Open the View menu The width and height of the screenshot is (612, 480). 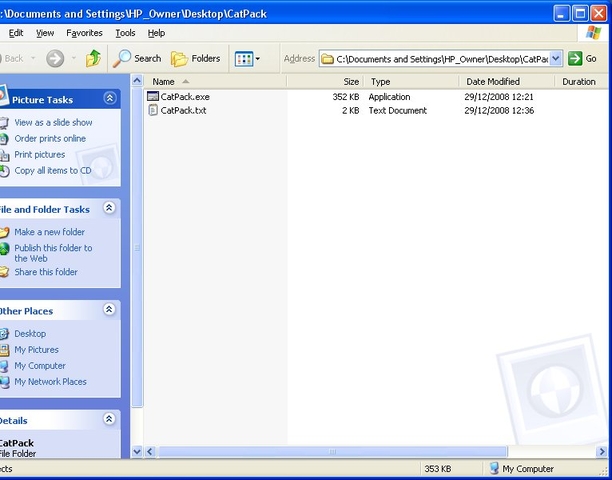click(x=45, y=33)
